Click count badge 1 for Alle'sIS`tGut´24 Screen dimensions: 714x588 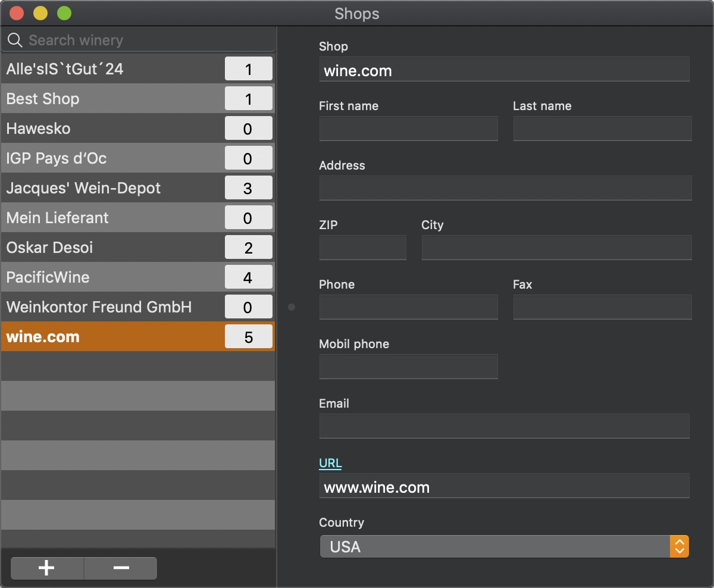coord(249,69)
